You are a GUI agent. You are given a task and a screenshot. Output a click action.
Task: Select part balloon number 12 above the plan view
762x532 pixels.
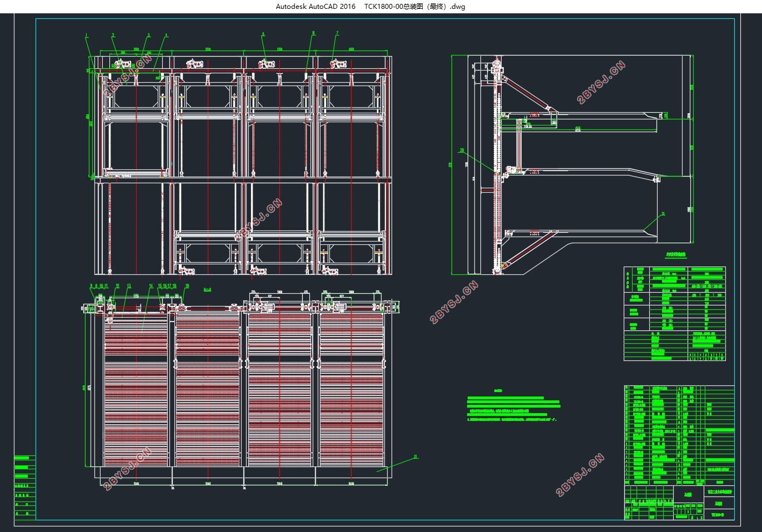click(117, 285)
